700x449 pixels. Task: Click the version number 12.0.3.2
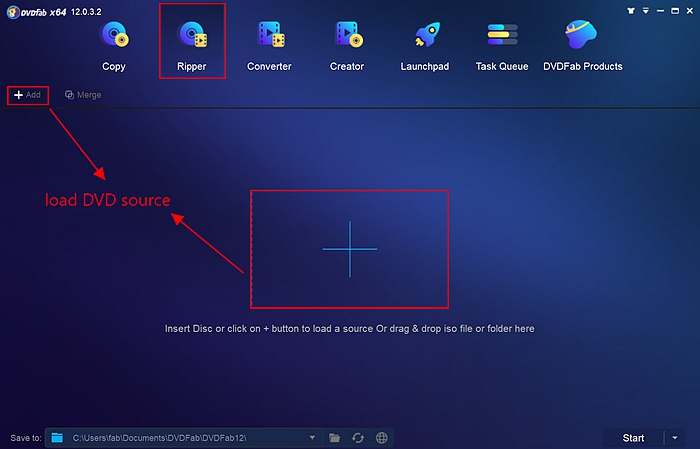(x=86, y=12)
